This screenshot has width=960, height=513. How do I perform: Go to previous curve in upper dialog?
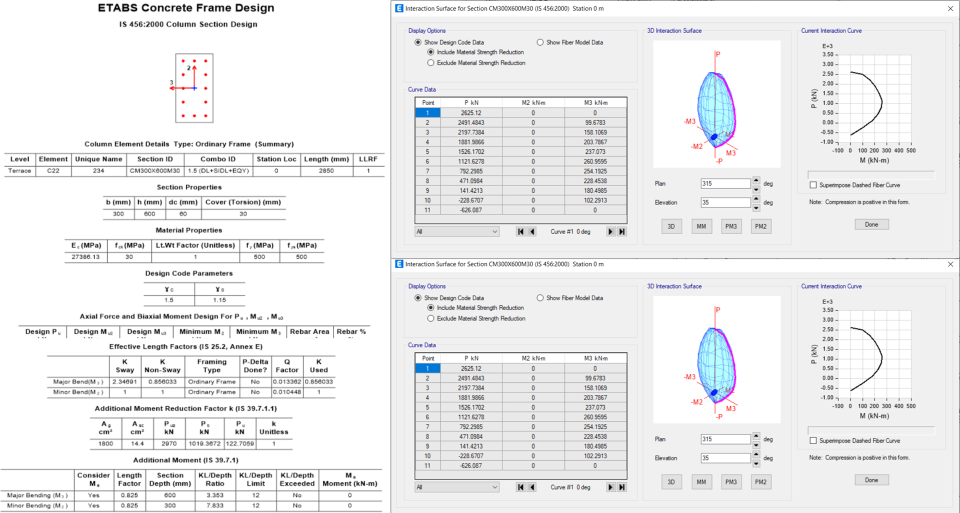click(534, 232)
